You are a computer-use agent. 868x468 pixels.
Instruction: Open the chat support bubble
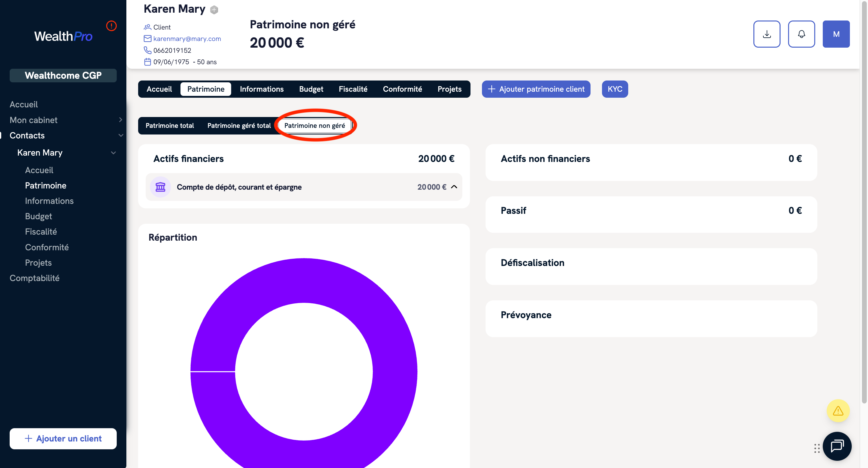click(x=837, y=446)
